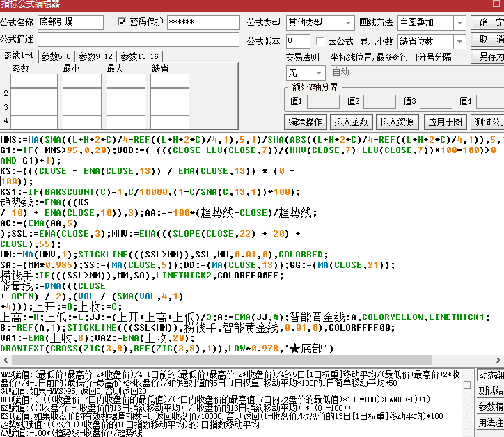This screenshot has height=437, width=504.
Task: Switch to the 参数5-8 tab
Action: (x=56, y=56)
